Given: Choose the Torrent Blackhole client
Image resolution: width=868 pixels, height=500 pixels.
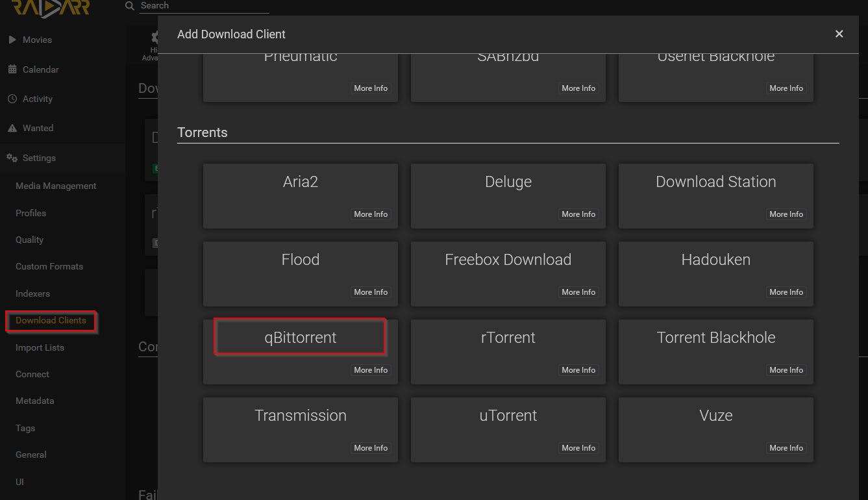Looking at the screenshot, I should (x=716, y=351).
